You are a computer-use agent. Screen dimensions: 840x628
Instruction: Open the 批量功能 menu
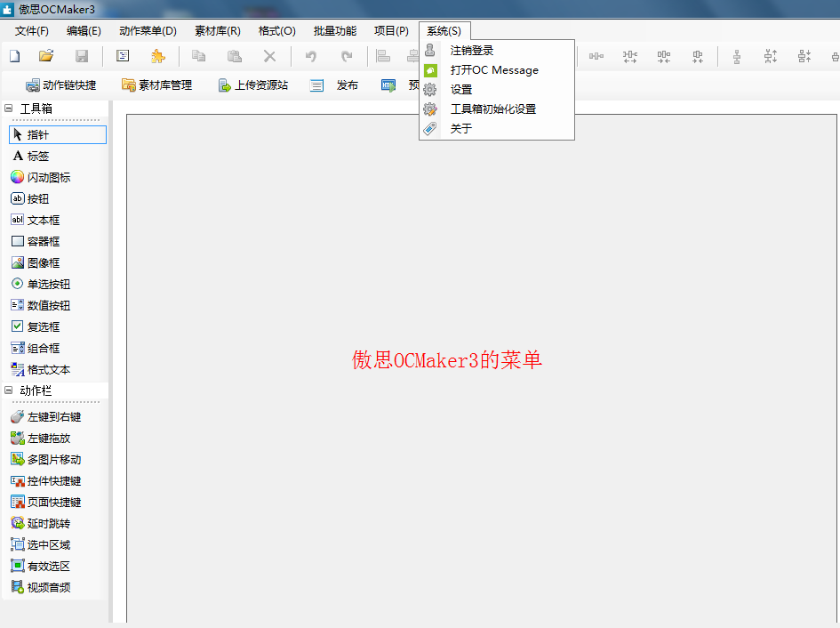(x=335, y=31)
